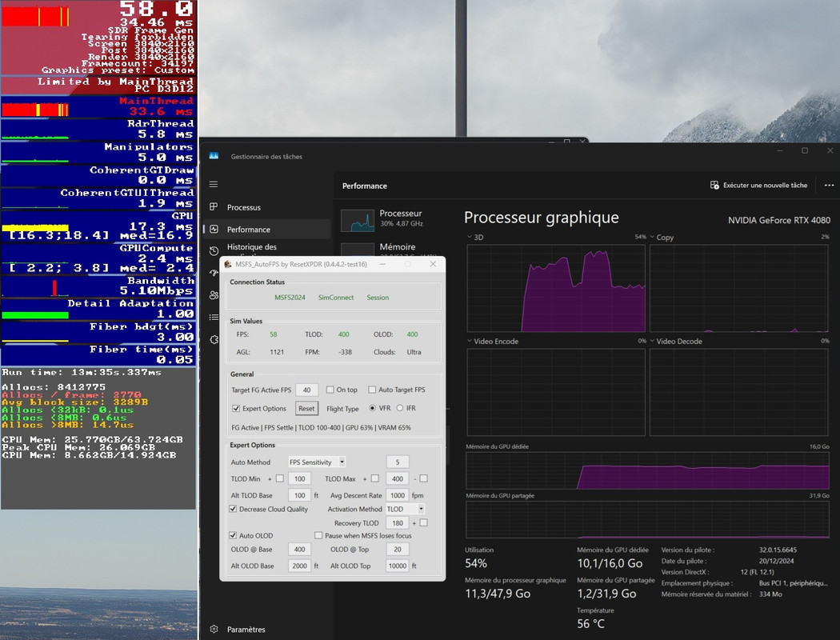Toggle the TLOD Max plus checkbox
Image resolution: width=840 pixels, height=640 pixels.
[x=375, y=478]
